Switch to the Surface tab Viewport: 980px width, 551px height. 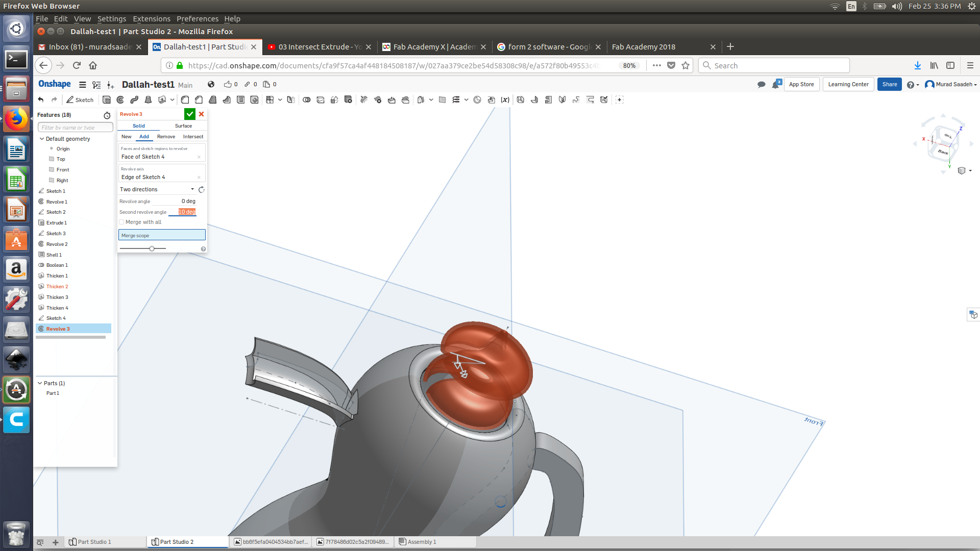(184, 126)
